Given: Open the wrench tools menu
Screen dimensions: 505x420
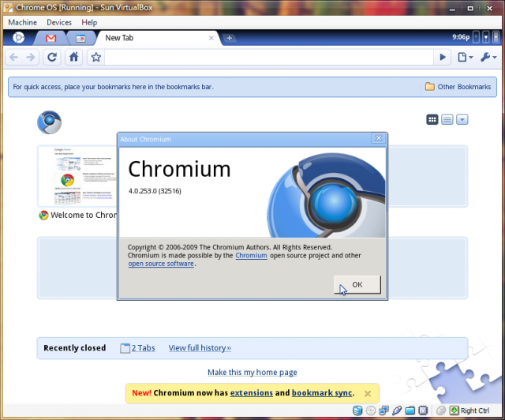Looking at the screenshot, I should (488, 58).
